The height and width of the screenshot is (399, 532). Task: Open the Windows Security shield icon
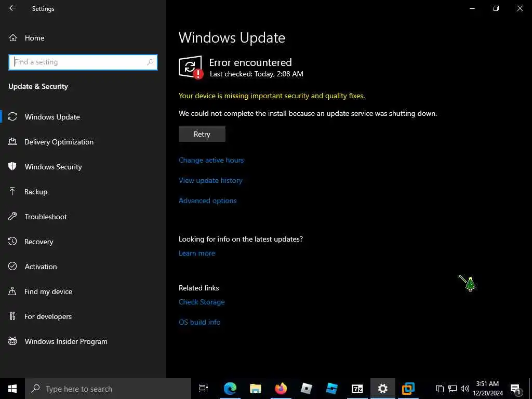(12, 166)
